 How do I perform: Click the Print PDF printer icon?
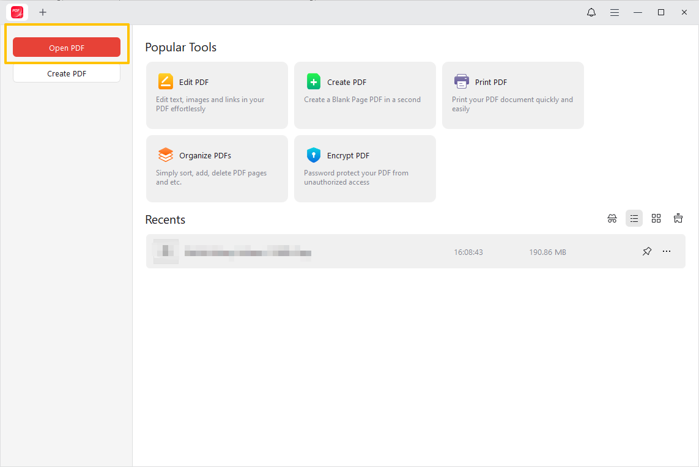tap(461, 81)
